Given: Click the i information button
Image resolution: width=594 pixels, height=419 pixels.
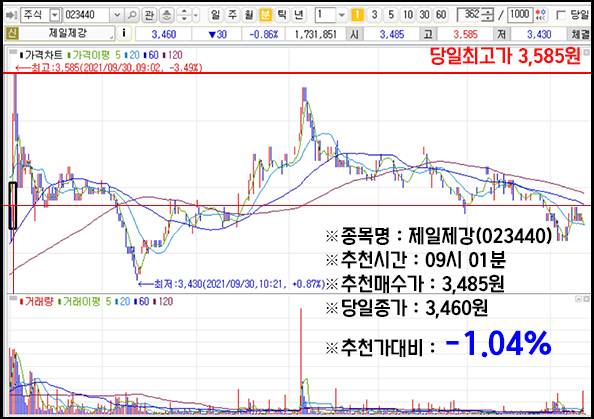Looking at the screenshot, I should coord(124,33).
